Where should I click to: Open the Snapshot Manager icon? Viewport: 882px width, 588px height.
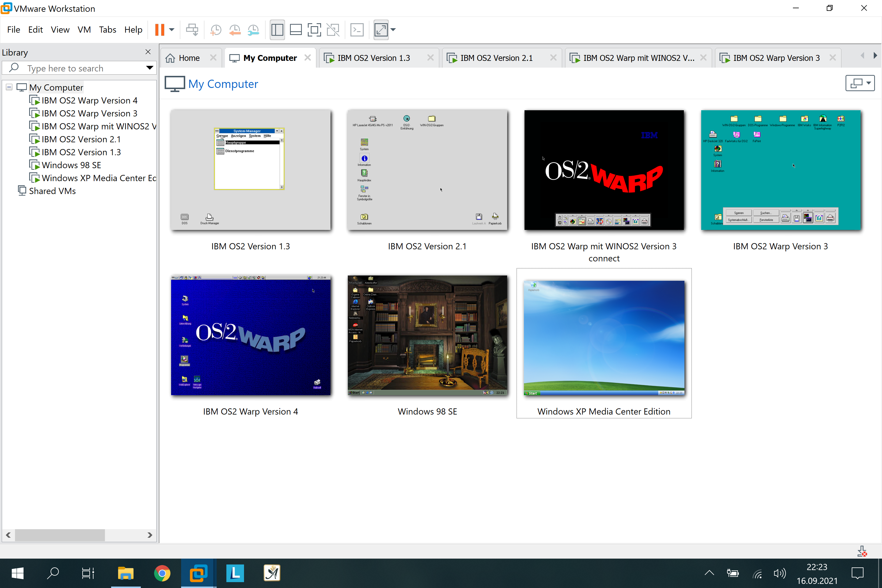coord(253,30)
